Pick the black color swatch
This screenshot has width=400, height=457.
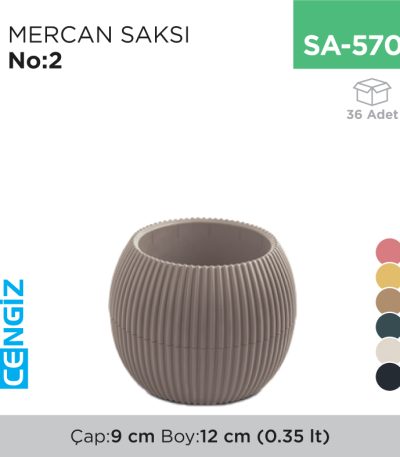coord(389,376)
